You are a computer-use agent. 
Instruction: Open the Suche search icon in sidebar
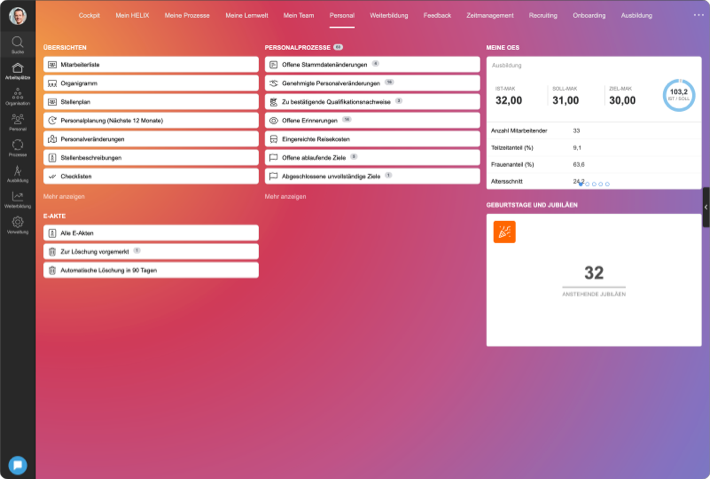tap(18, 43)
